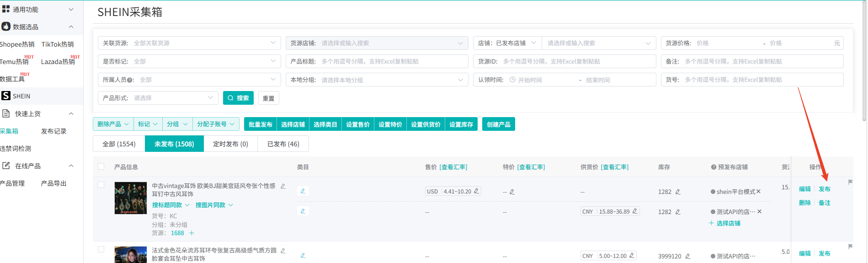Click the 通用功能 grid icon
868x263 pixels.
coord(6,9)
